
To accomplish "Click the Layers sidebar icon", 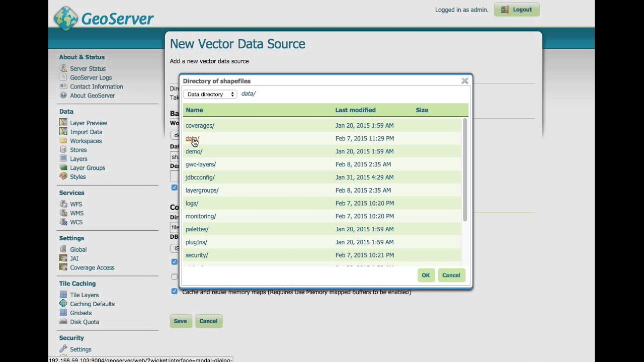I will coord(63,159).
